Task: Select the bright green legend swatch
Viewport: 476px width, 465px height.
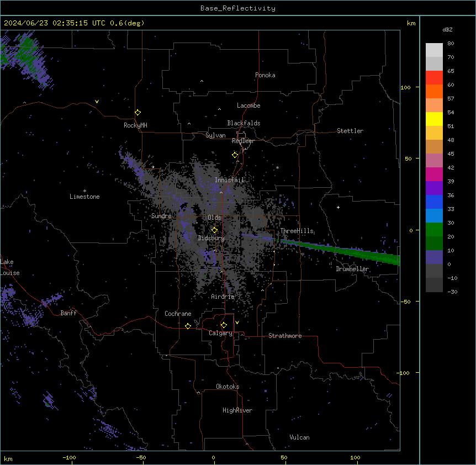Action: [434, 230]
